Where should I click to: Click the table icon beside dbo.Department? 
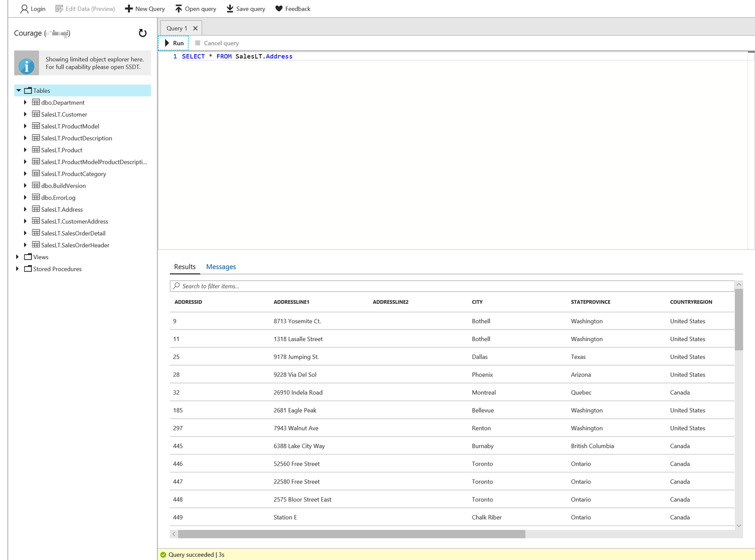[36, 102]
